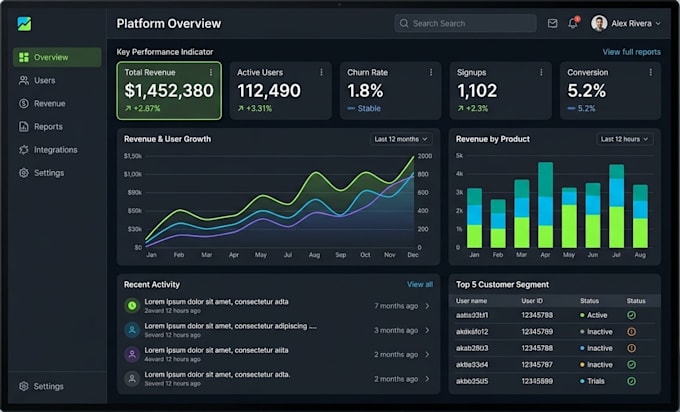Screen dimensions: 680x412
Task: Open the consectetur aiita activity chevron
Action: tap(427, 354)
